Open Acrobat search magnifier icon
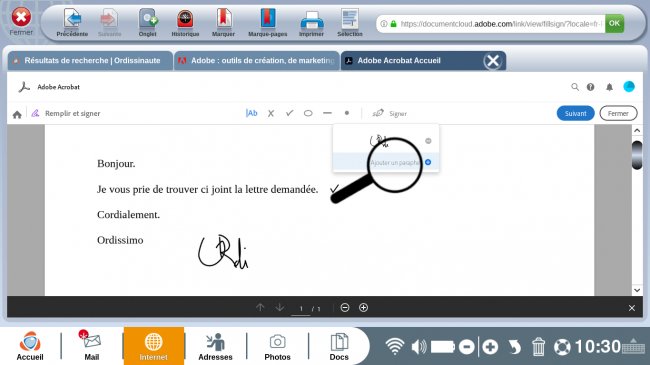 coord(575,87)
